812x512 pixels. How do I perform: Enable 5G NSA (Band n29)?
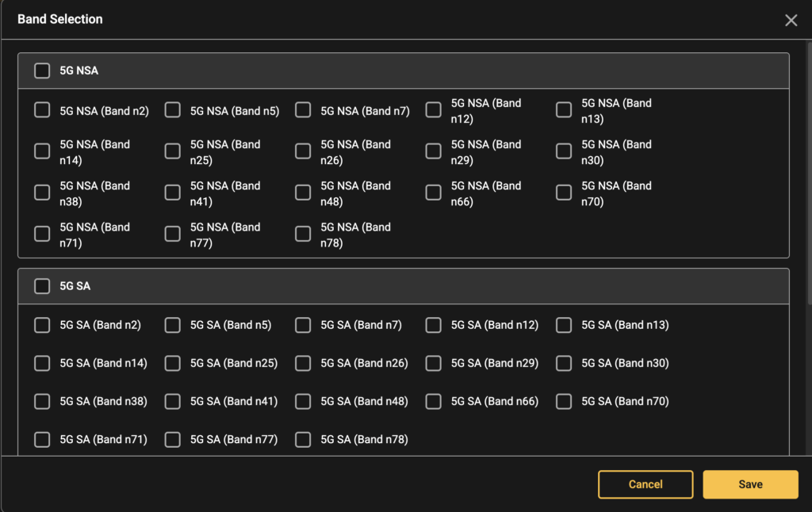(434, 151)
